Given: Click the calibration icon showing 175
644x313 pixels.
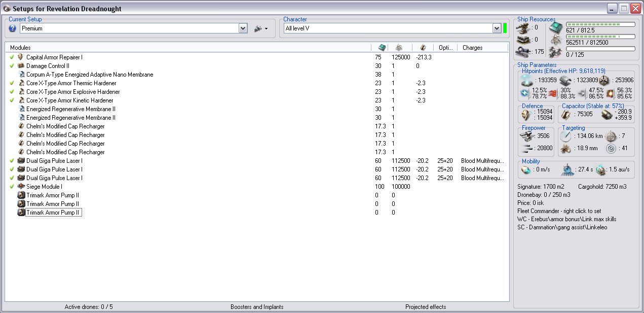Looking at the screenshot, I should (523, 52).
